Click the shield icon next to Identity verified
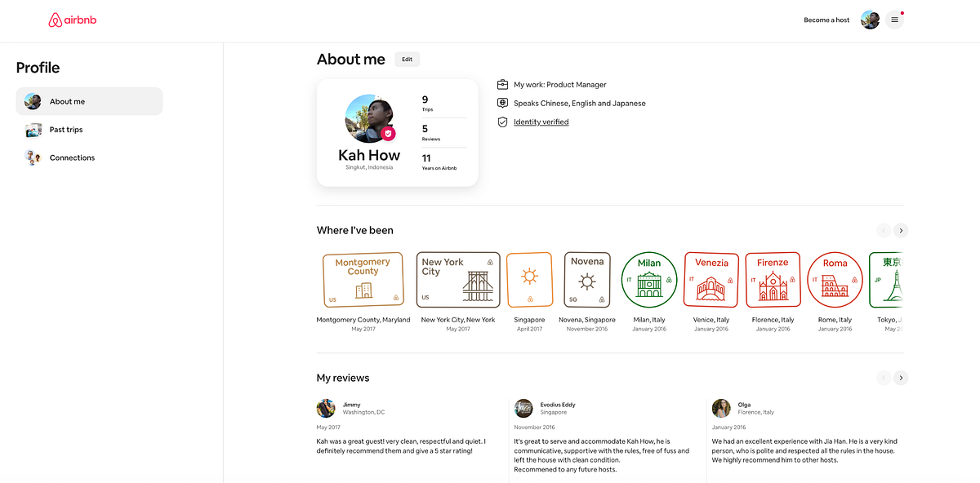 tap(503, 122)
